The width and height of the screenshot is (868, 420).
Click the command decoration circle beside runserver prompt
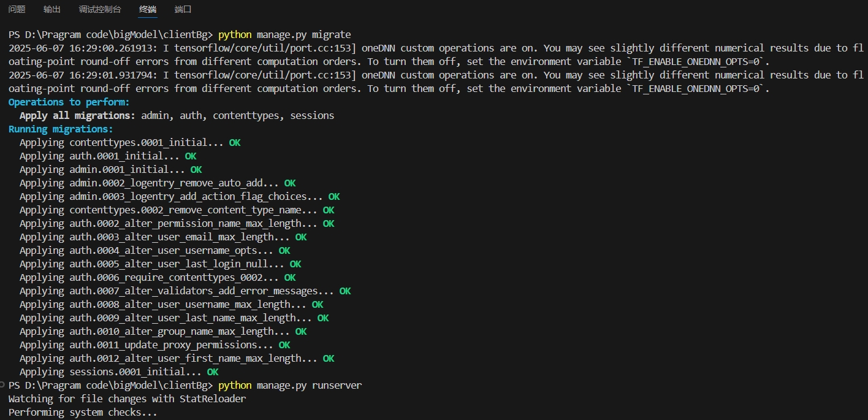pos(3,385)
